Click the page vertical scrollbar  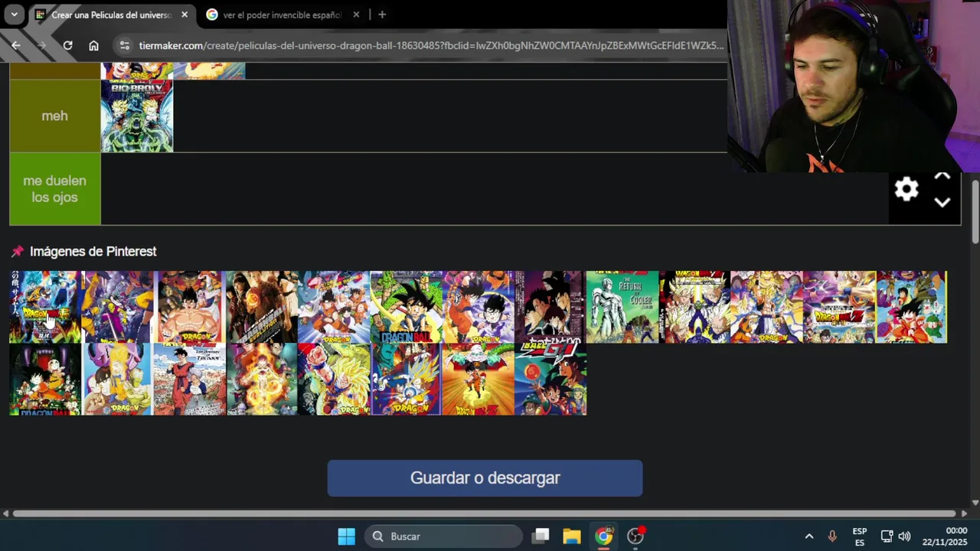click(975, 213)
